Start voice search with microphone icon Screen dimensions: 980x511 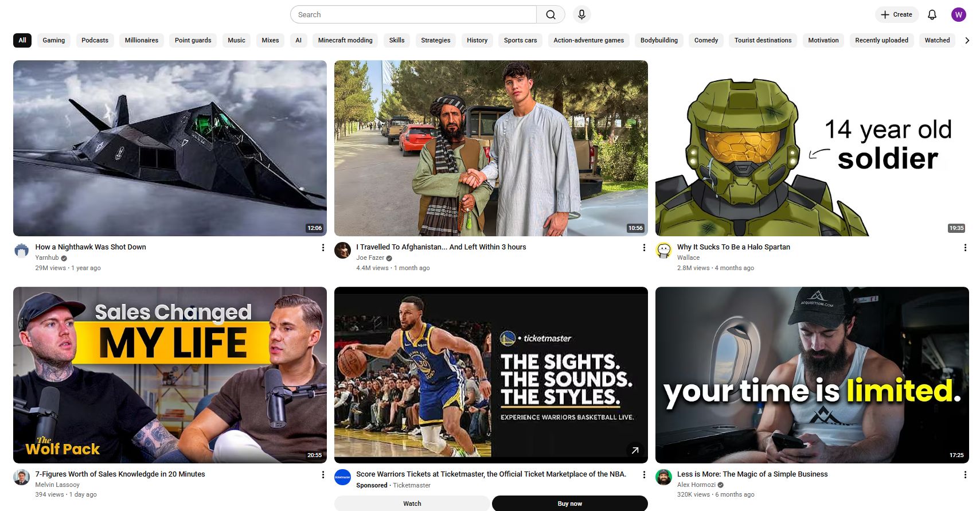[x=581, y=14]
